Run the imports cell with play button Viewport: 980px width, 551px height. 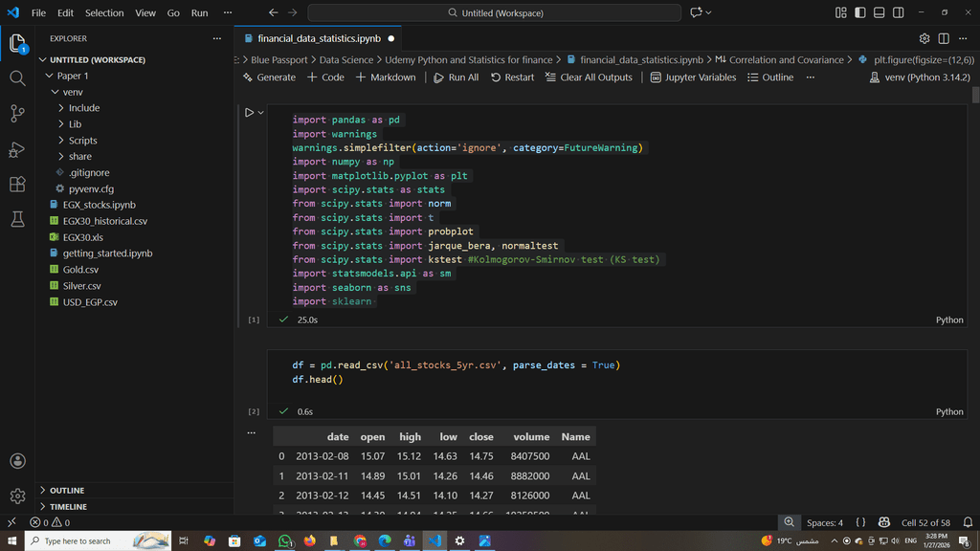pyautogui.click(x=249, y=113)
